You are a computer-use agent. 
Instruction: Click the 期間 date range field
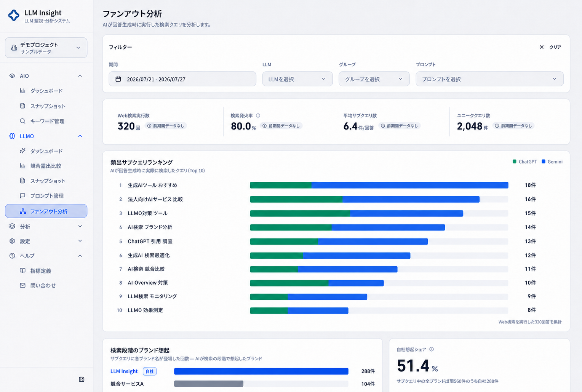[x=182, y=79]
